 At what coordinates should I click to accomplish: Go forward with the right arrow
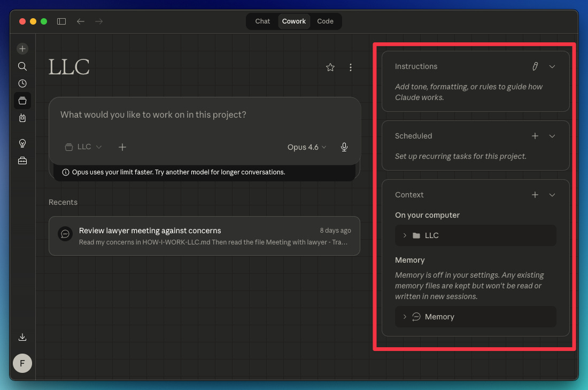[99, 21]
